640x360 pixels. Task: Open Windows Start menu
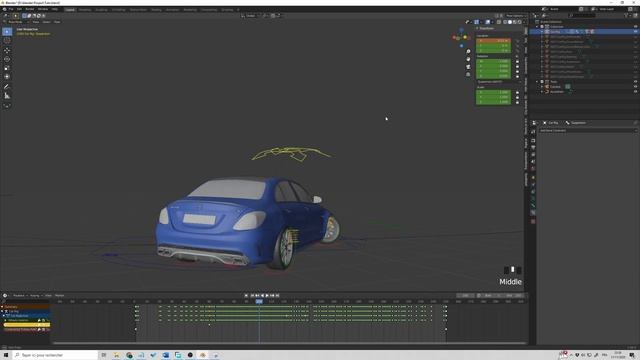pyautogui.click(x=6, y=355)
